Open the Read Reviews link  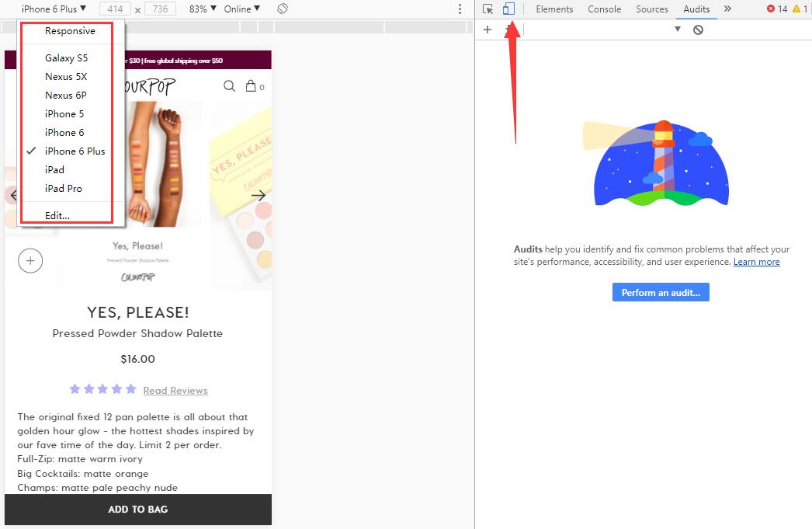[175, 391]
